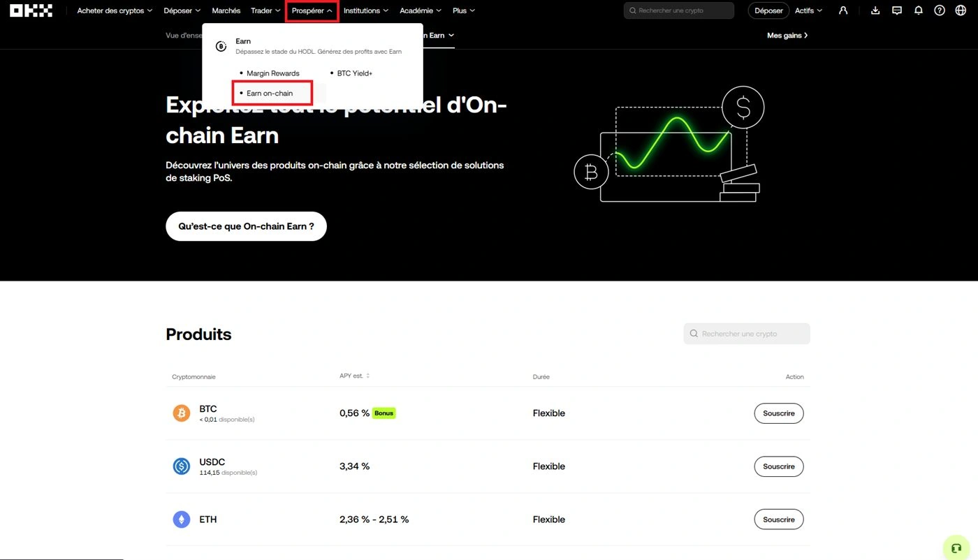This screenshot has width=978, height=560.
Task: Click Flexible duration in BTC row
Action: pyautogui.click(x=549, y=413)
